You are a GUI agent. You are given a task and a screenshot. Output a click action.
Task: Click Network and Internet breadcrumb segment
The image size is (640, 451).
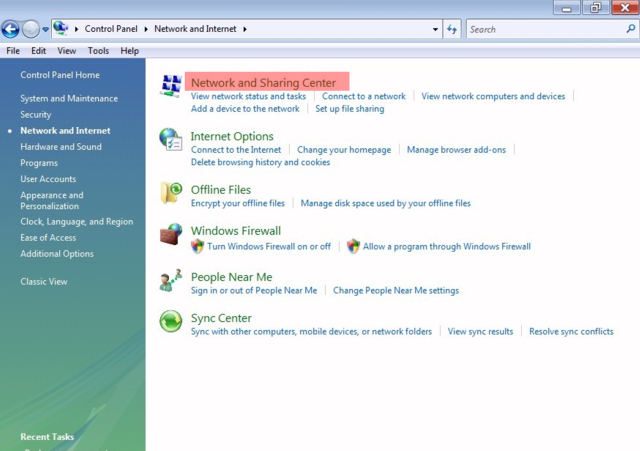[x=195, y=29]
